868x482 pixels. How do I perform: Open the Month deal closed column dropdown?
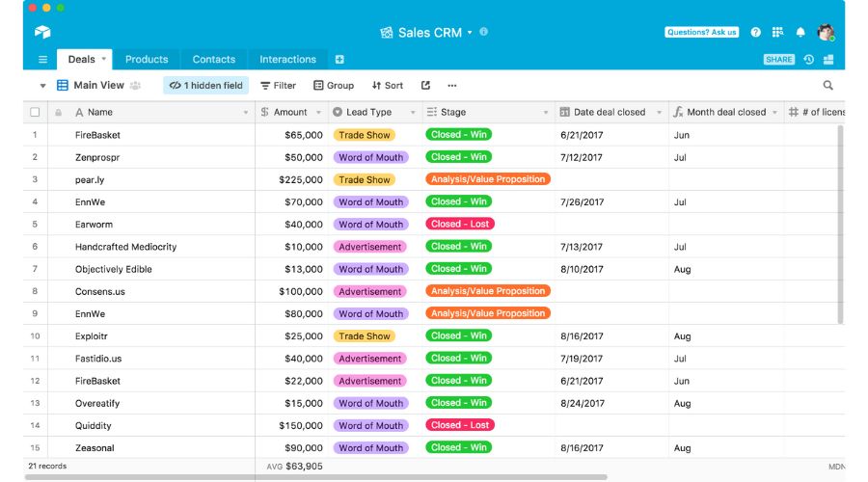coord(775,113)
